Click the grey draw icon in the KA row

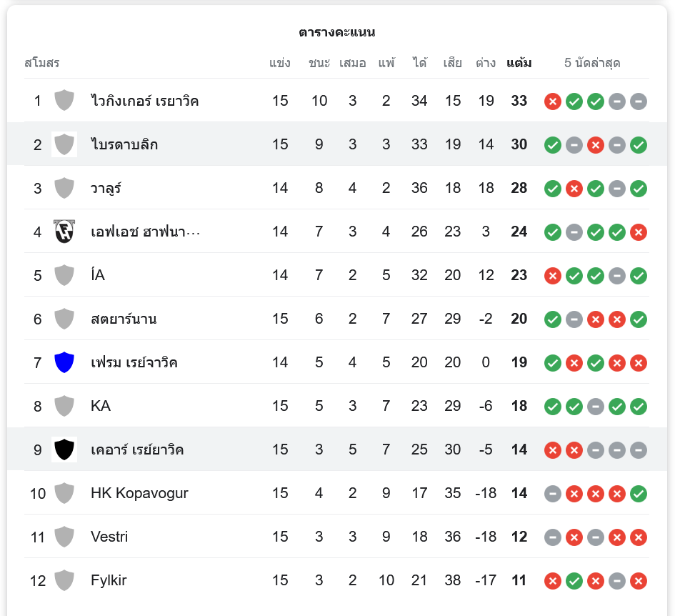click(595, 407)
